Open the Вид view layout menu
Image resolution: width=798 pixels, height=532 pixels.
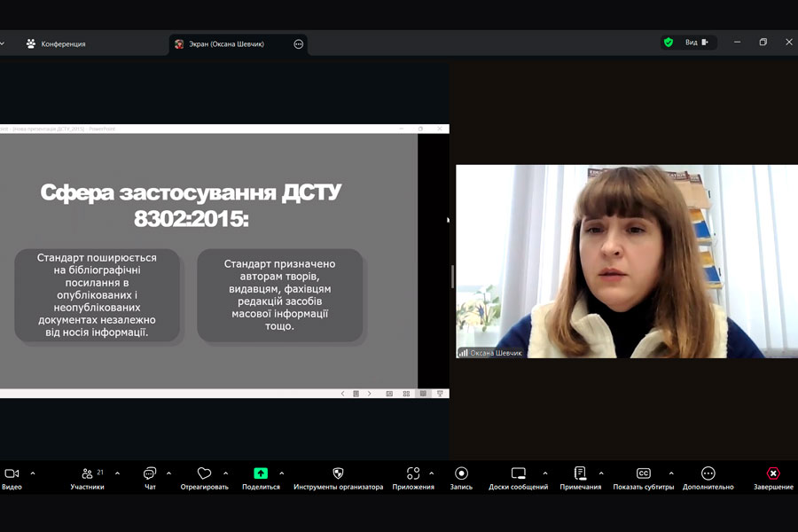tap(697, 43)
